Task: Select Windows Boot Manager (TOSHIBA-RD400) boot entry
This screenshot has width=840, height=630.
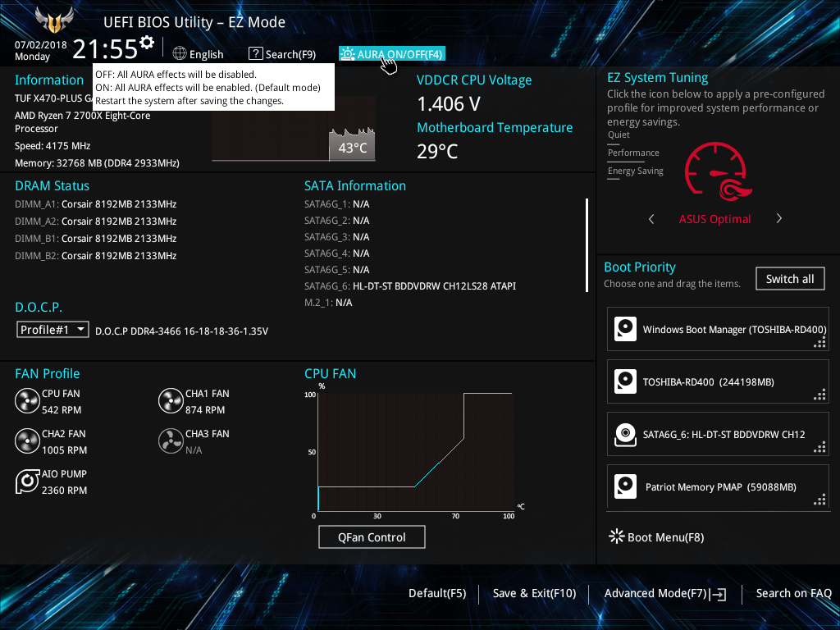Action: click(x=718, y=329)
